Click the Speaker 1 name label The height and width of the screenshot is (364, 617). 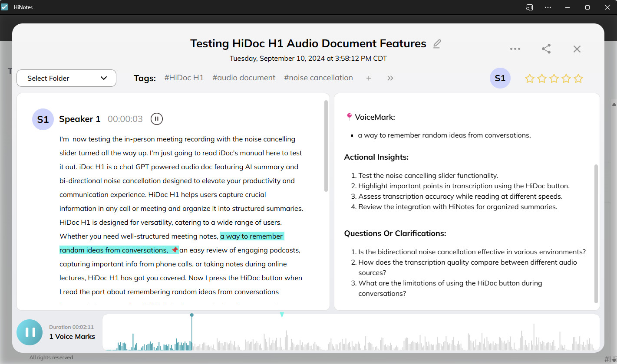[80, 119]
